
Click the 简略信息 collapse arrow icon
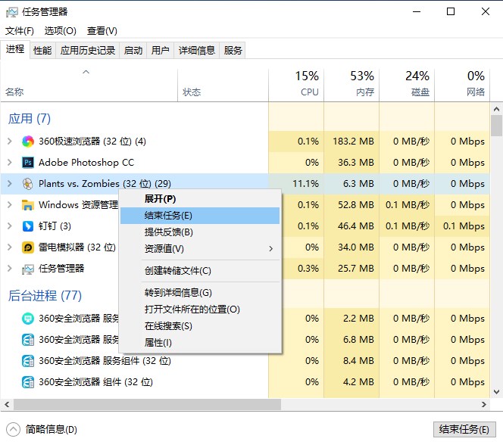click(x=13, y=429)
